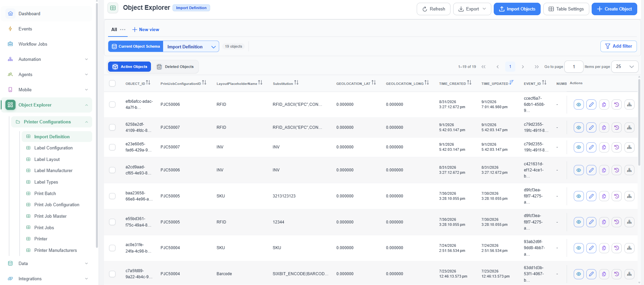Viewport: 644px width, 285px height.
Task: Go to last page double-arrow
Action: point(537,67)
